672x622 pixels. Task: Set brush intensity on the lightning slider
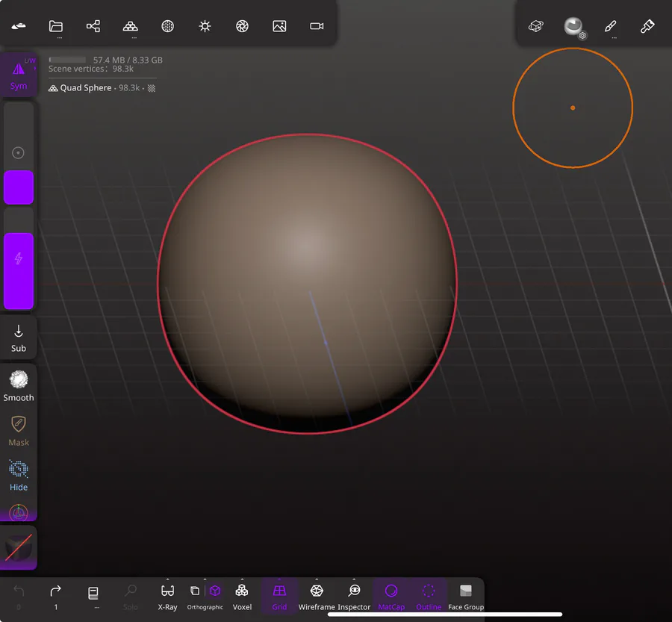click(19, 258)
